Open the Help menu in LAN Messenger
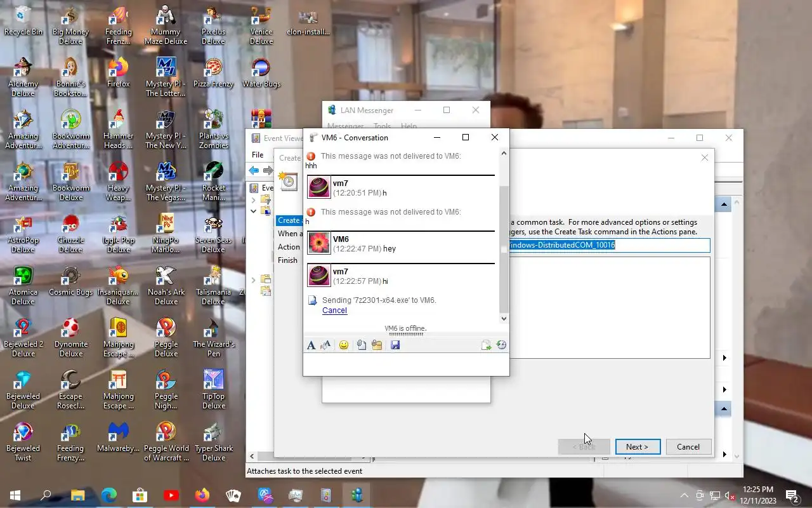This screenshot has height=508, width=812. (409, 126)
